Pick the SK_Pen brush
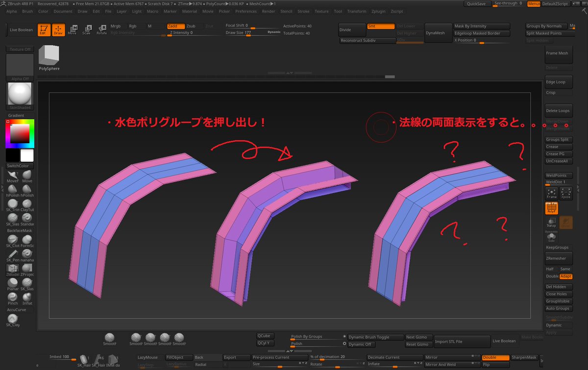 [x=12, y=255]
